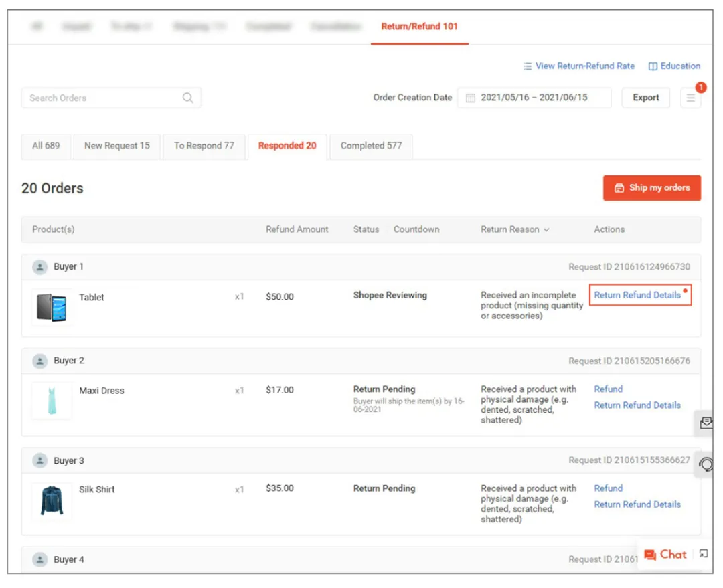Click the Ship my orders button

pos(651,188)
